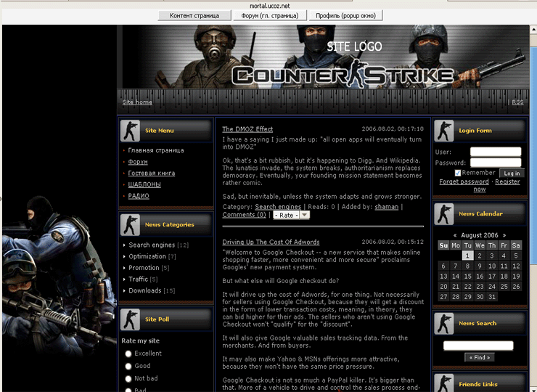Go to previous month in calendar
Screen dimensions: 537x392
tap(455, 235)
